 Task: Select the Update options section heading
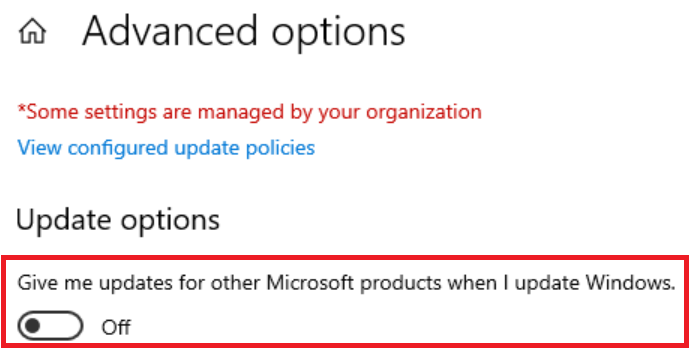118,220
